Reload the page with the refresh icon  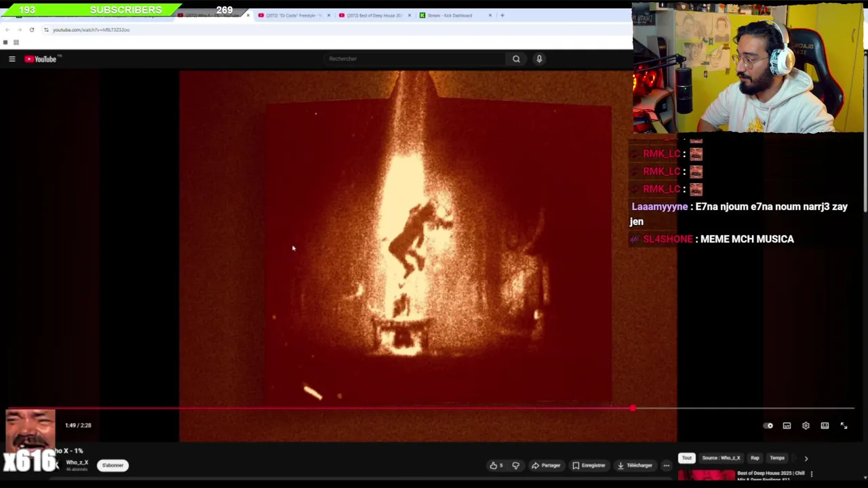tap(32, 30)
